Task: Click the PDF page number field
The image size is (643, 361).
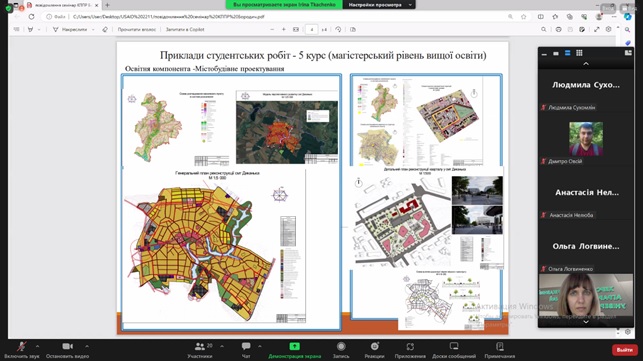Action: coord(312,30)
